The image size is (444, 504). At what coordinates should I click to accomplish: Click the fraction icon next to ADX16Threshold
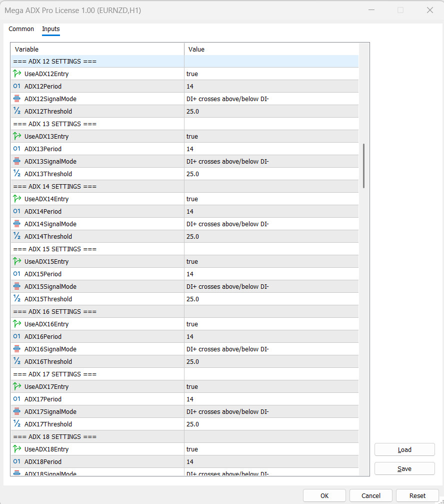17,361
